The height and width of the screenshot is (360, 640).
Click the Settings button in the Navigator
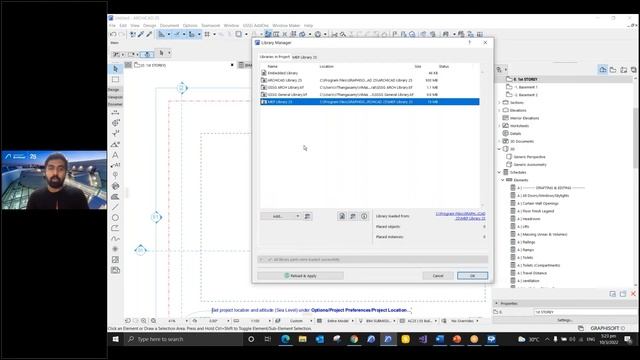[565, 320]
